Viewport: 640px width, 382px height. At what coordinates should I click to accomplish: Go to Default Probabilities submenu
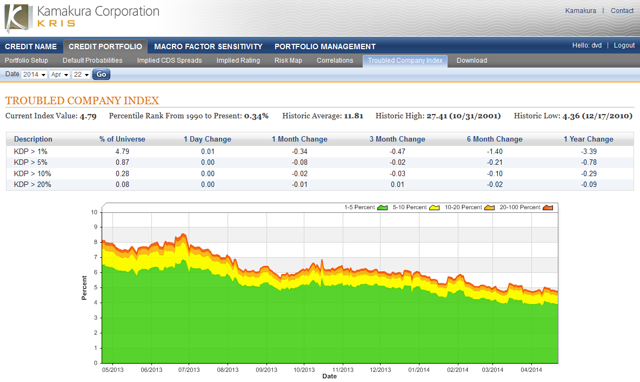pyautogui.click(x=92, y=60)
